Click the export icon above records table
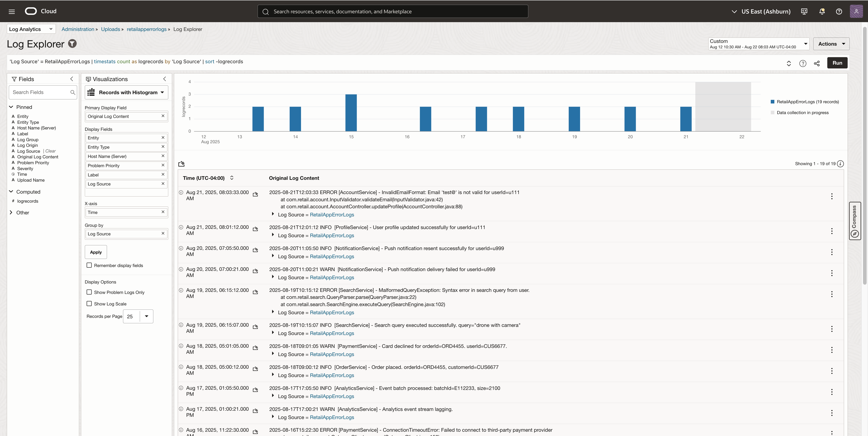 [x=181, y=164]
